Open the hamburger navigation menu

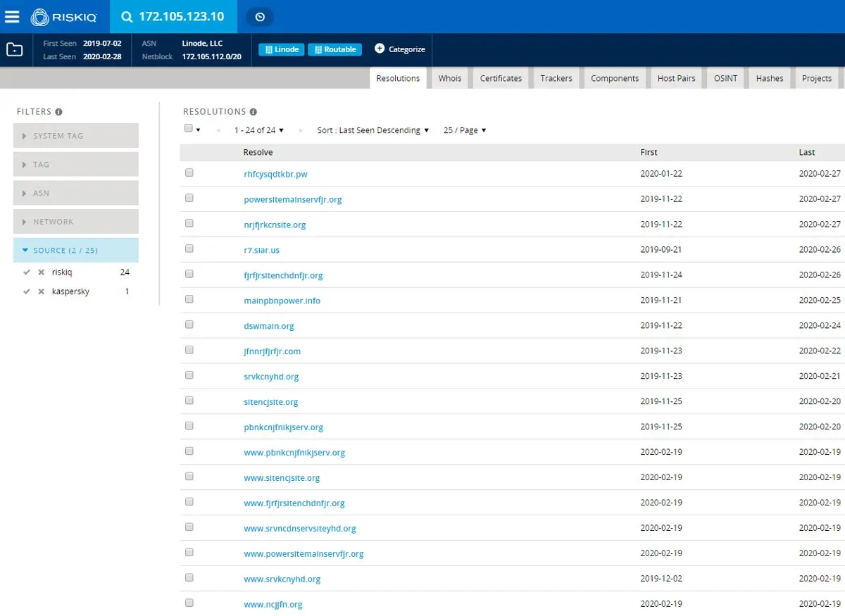pyautogui.click(x=11, y=17)
